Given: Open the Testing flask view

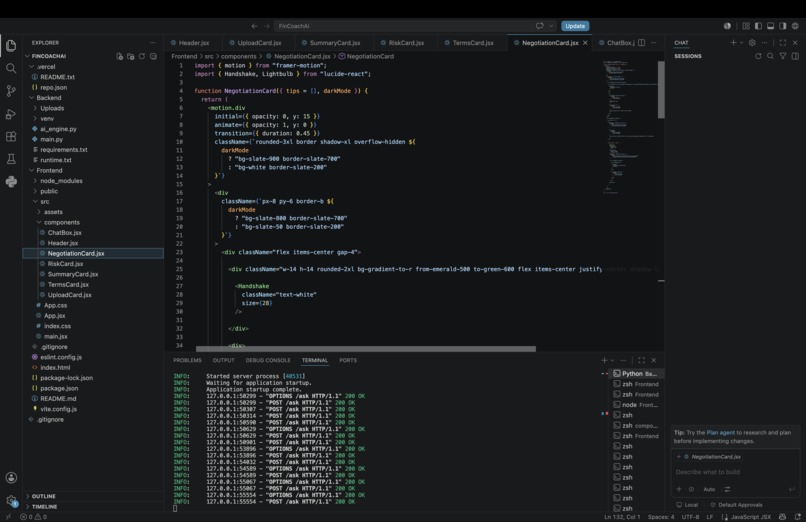Looking at the screenshot, I should (x=11, y=159).
